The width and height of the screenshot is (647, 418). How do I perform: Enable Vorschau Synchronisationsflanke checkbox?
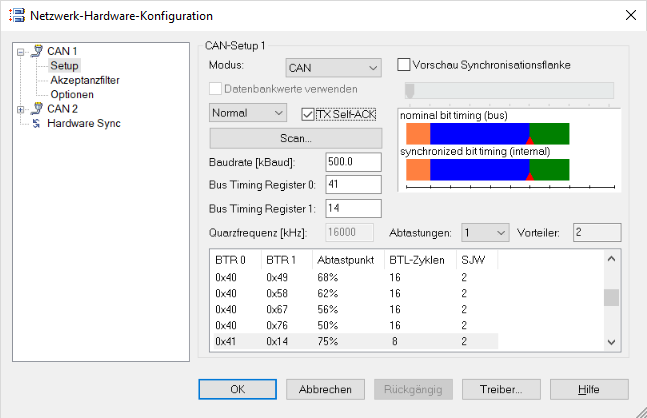pos(404,65)
